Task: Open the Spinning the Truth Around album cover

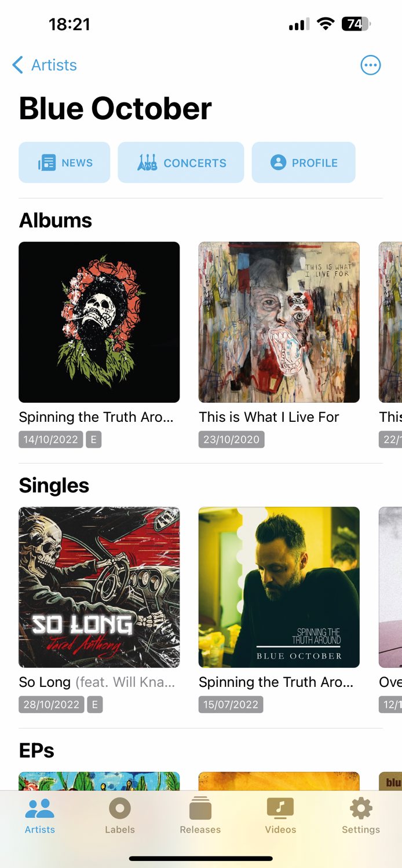Action: tap(99, 322)
